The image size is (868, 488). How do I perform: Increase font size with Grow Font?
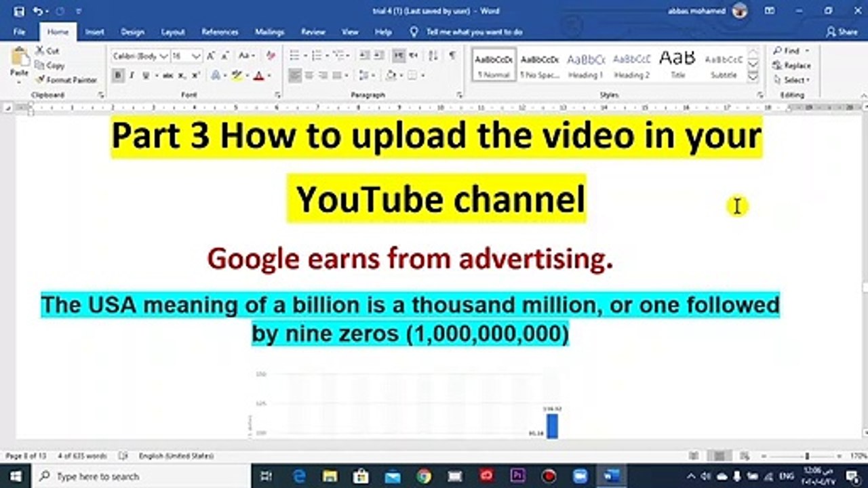pyautogui.click(x=211, y=56)
